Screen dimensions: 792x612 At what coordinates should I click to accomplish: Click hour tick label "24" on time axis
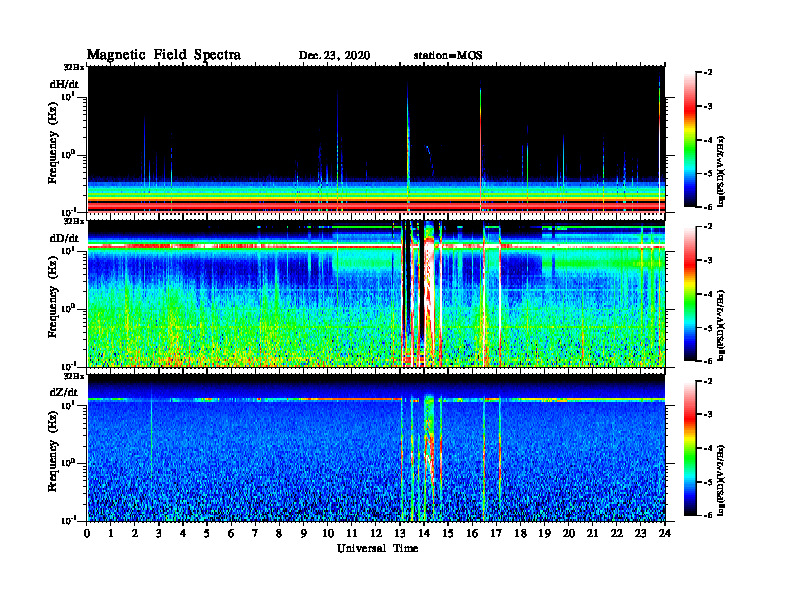664,534
